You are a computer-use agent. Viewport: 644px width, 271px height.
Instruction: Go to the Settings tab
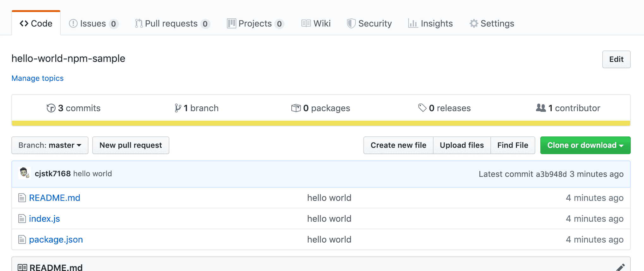492,24
